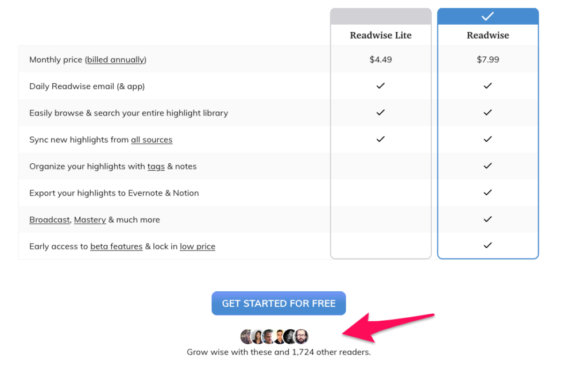Open the "all sources" link
Viewport: 588px width, 373px height.
(x=152, y=140)
